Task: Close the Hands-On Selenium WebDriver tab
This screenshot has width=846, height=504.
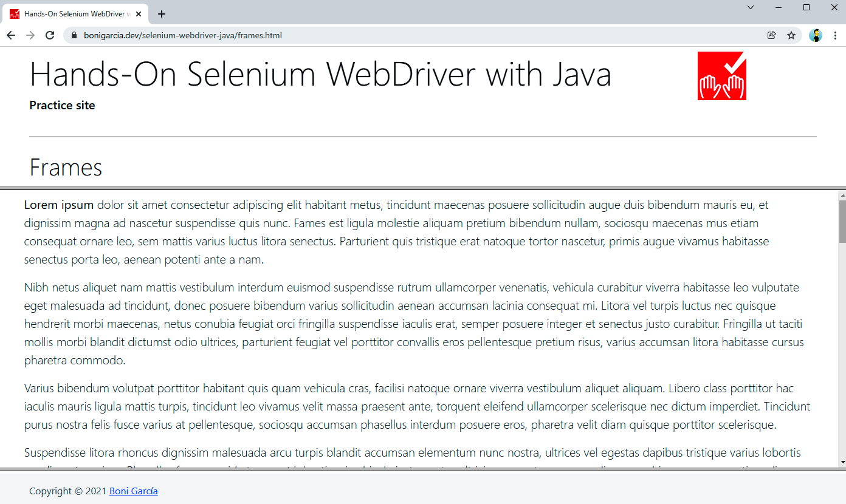Action: [x=139, y=14]
